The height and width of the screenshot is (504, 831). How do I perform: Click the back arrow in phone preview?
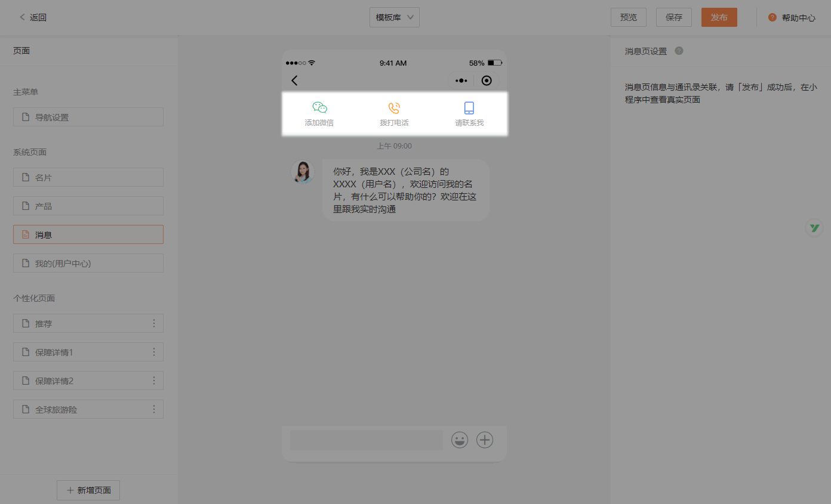point(294,81)
